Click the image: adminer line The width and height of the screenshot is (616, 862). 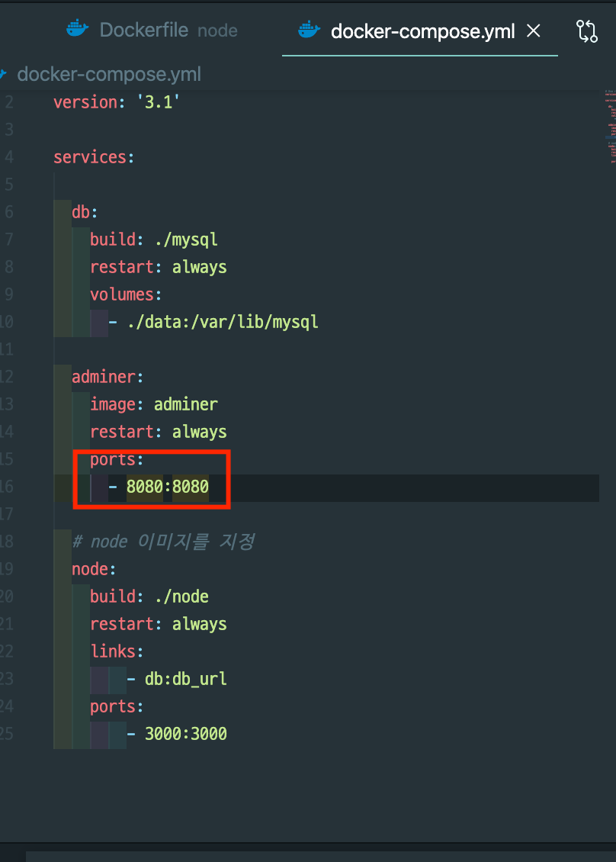154,404
